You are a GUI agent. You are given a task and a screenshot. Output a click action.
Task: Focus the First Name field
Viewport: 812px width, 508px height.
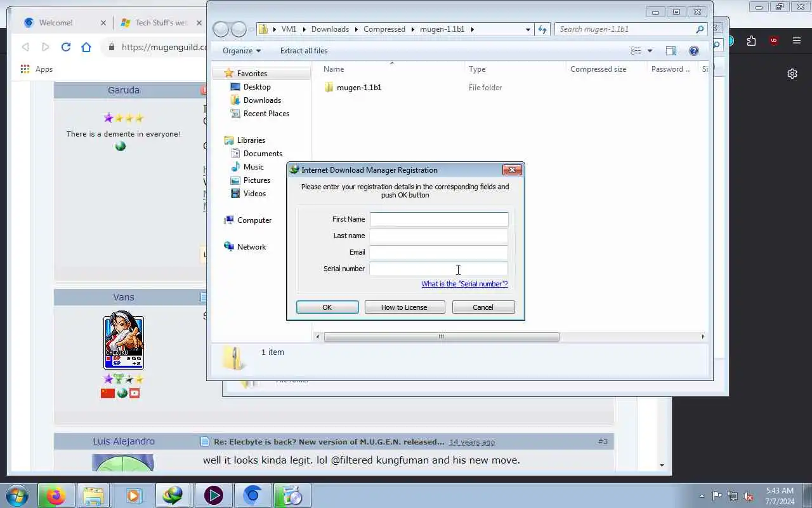tap(439, 219)
